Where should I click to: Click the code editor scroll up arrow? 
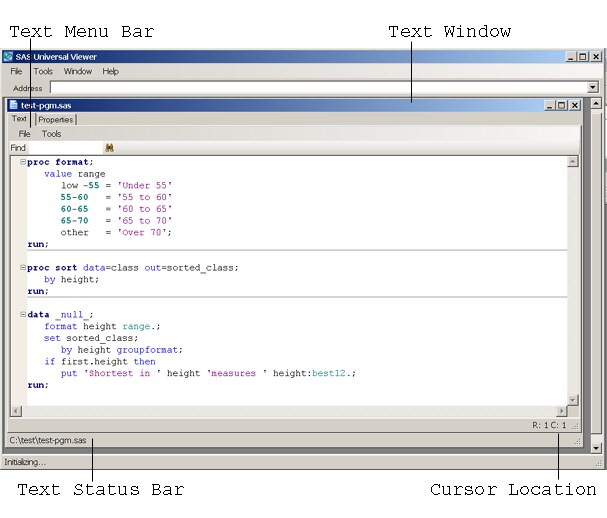[573, 162]
